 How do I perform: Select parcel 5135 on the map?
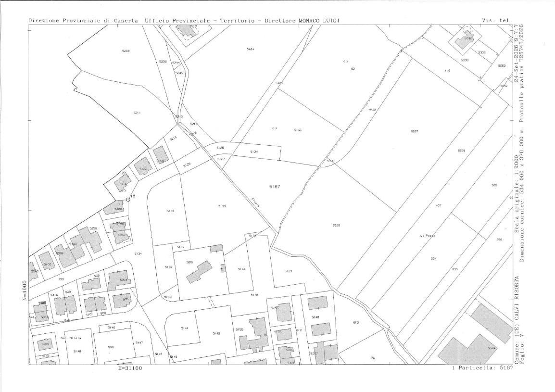pyautogui.click(x=222, y=206)
